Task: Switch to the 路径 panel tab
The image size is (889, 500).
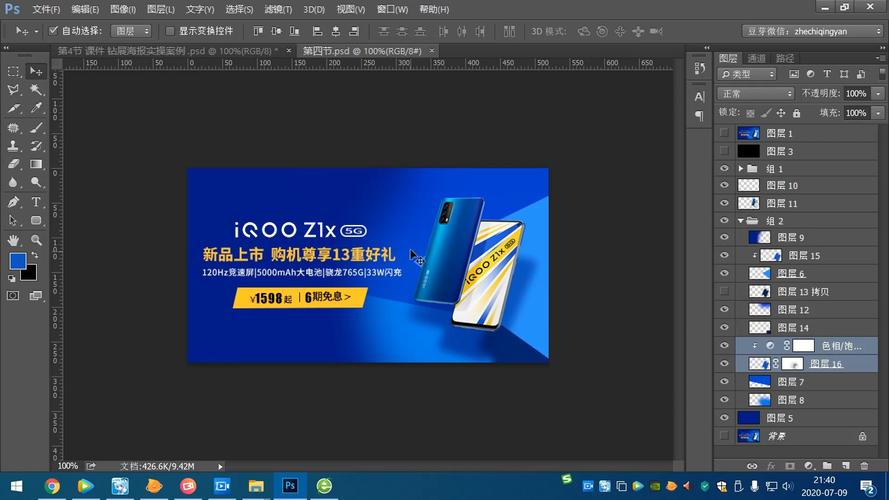Action: [x=785, y=58]
